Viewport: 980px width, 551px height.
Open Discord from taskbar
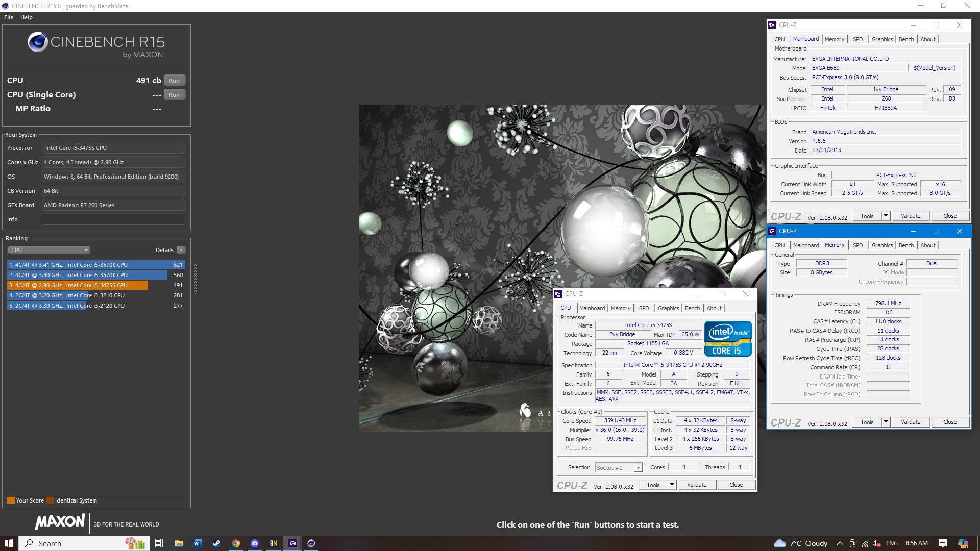coord(255,543)
